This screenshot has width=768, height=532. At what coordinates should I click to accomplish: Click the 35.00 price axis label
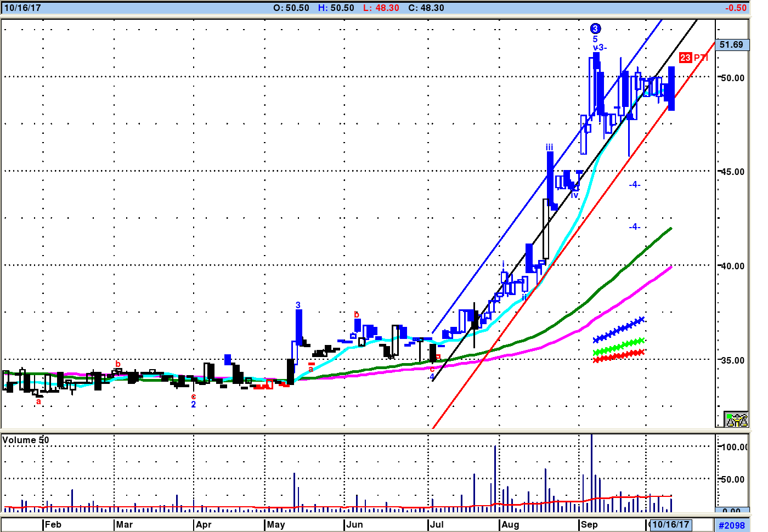tap(732, 361)
